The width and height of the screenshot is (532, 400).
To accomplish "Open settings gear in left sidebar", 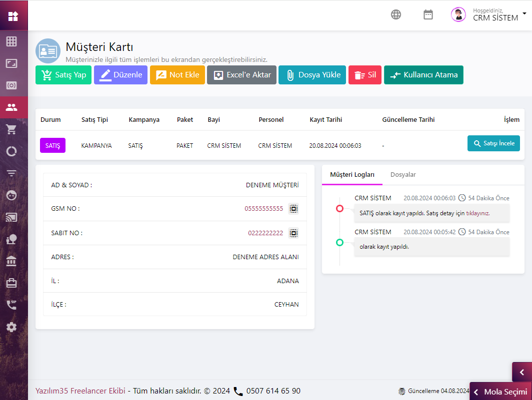I will click(11, 327).
